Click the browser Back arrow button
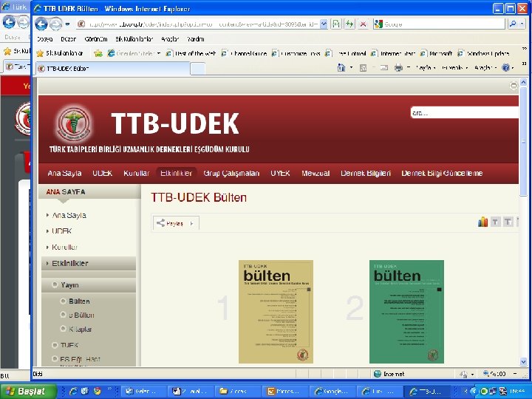Image resolution: width=532 pixels, height=399 pixels. pos(41,24)
